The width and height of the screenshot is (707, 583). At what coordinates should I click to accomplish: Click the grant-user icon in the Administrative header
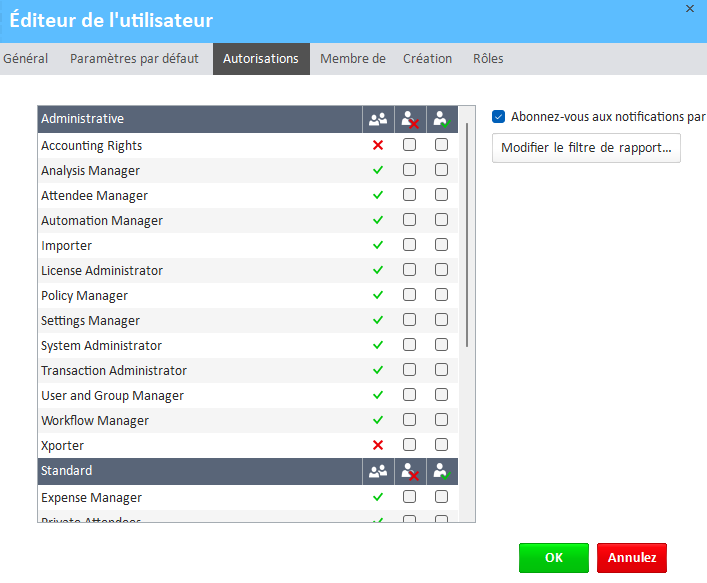(441, 119)
